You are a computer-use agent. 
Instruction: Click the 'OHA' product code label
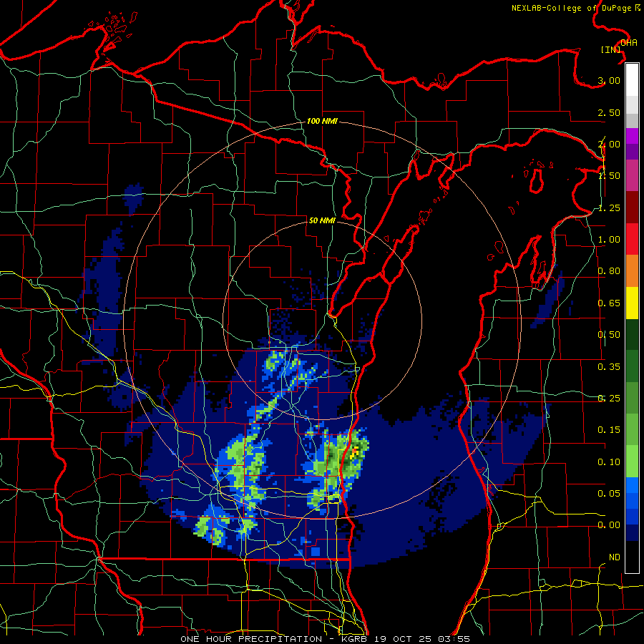point(629,43)
